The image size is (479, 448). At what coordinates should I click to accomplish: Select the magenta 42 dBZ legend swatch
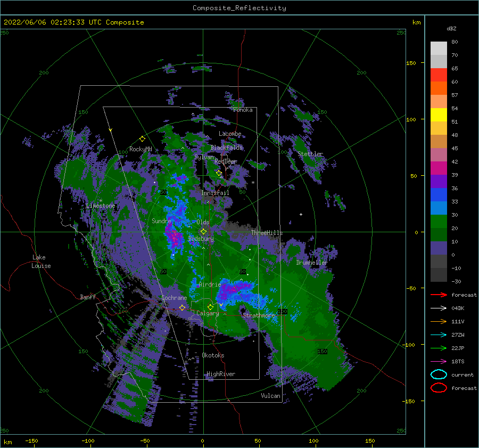439,168
